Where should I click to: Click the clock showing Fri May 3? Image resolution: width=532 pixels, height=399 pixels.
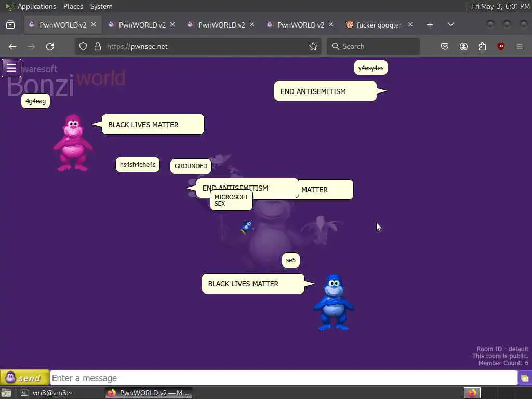pos(500,6)
